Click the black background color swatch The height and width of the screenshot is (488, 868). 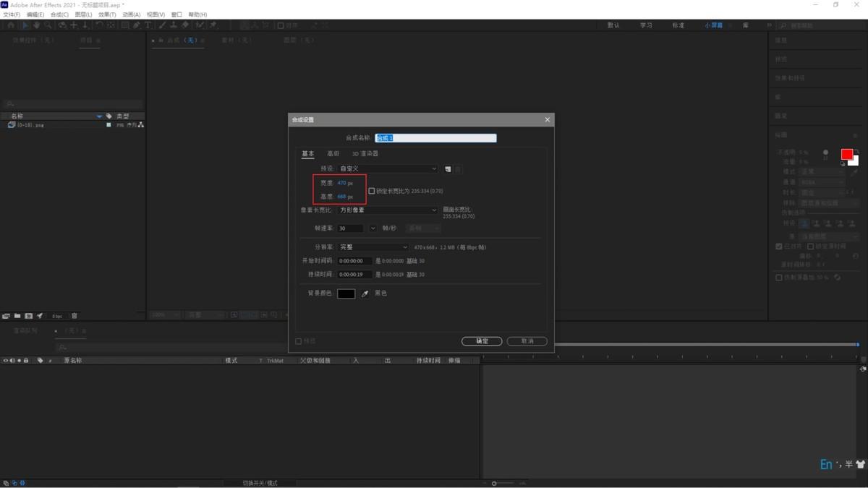346,294
